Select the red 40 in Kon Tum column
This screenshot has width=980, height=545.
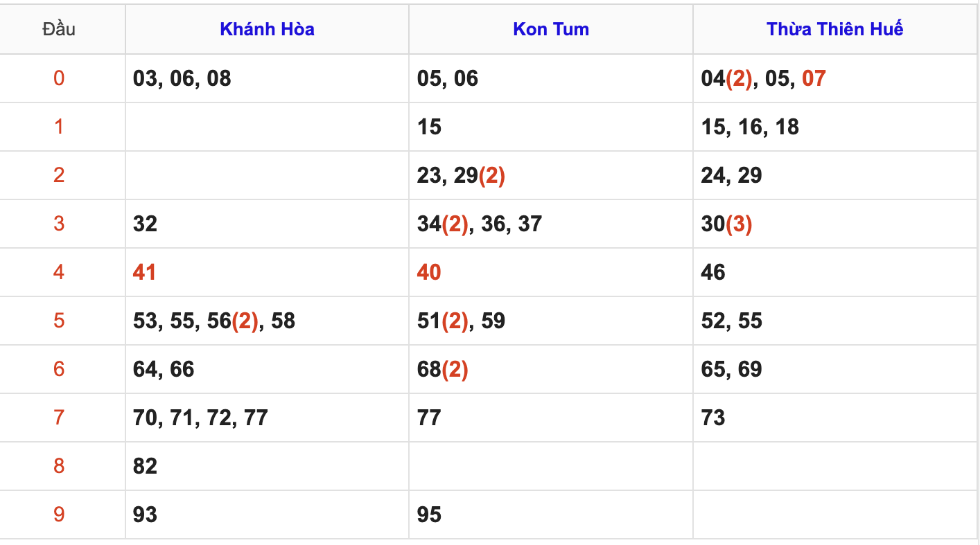[429, 272]
